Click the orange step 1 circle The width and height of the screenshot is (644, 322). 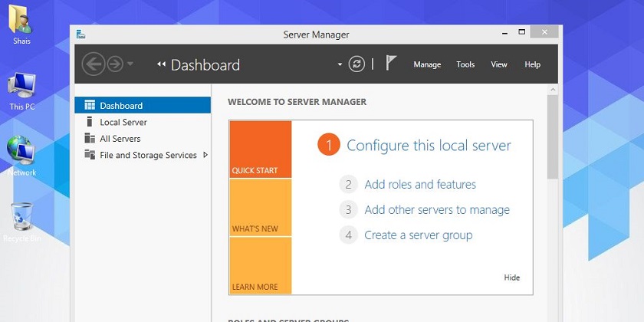click(x=329, y=145)
